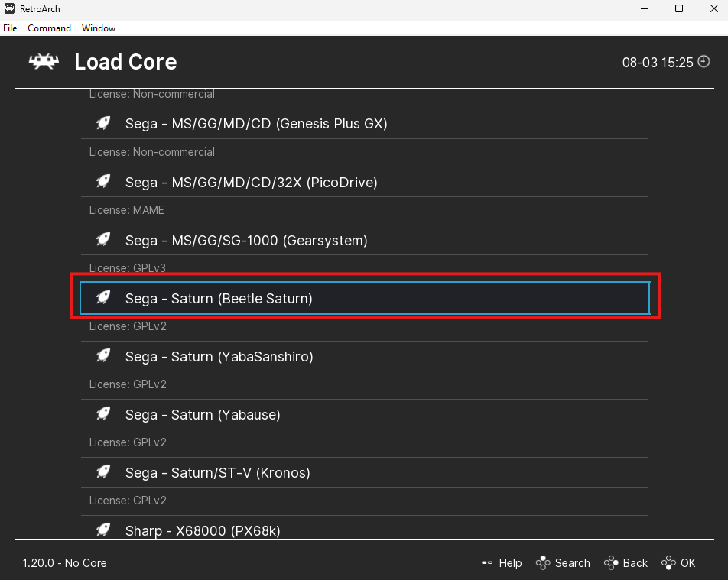Click the clock icon next to time

pos(704,61)
